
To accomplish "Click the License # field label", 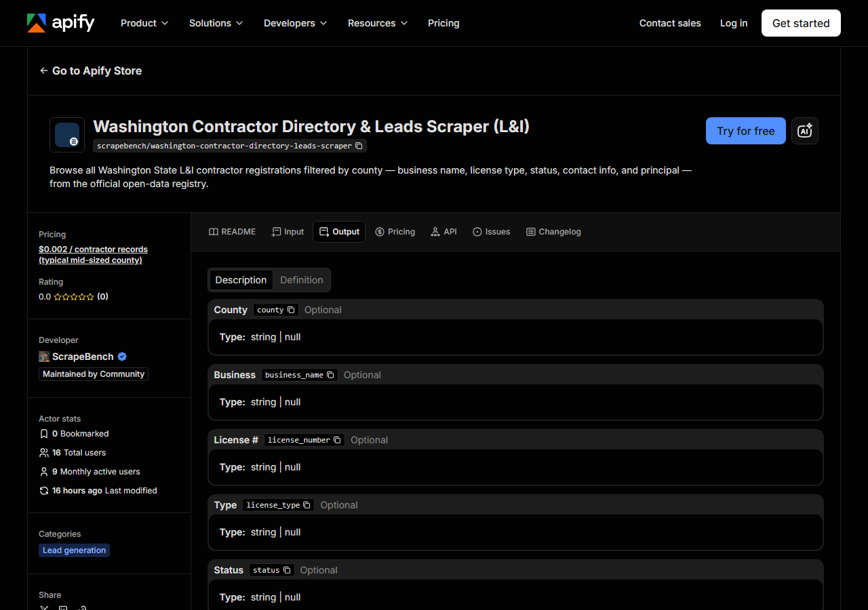I will pos(236,440).
